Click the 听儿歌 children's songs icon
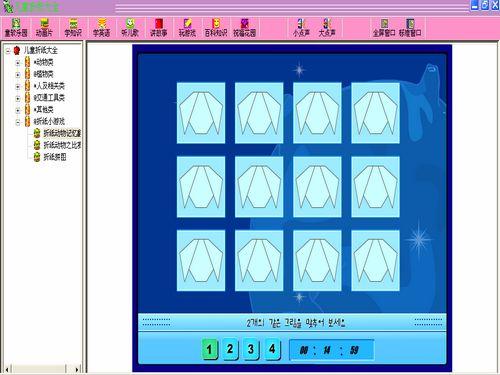 click(x=130, y=28)
